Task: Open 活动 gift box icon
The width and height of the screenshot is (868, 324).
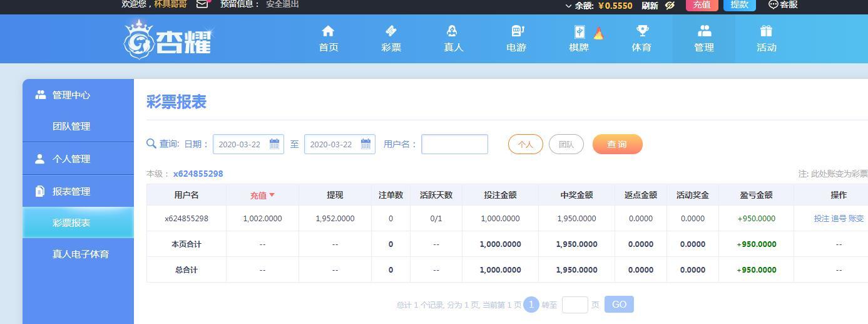Action: pos(766,31)
